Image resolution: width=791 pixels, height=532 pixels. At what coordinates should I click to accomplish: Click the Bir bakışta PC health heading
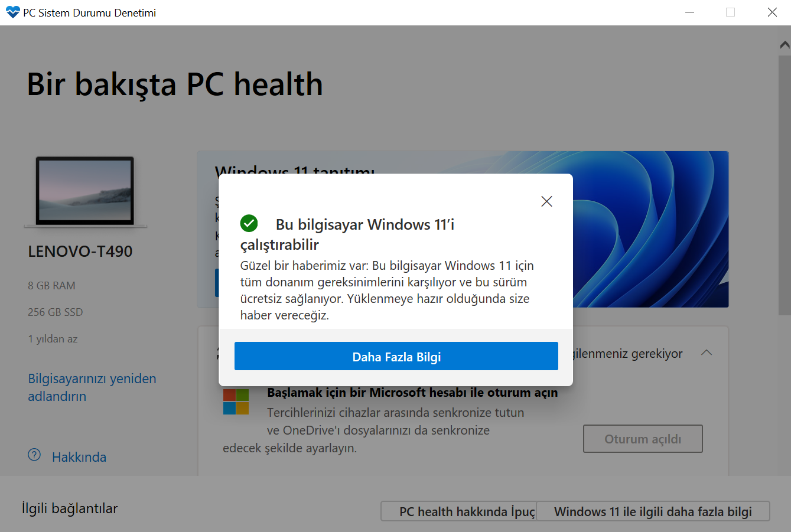[x=175, y=84]
